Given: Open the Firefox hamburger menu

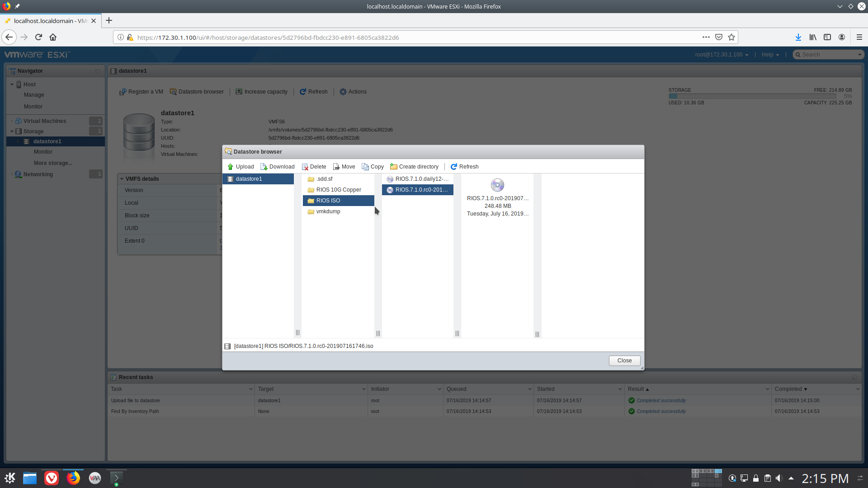Looking at the screenshot, I should (x=859, y=37).
